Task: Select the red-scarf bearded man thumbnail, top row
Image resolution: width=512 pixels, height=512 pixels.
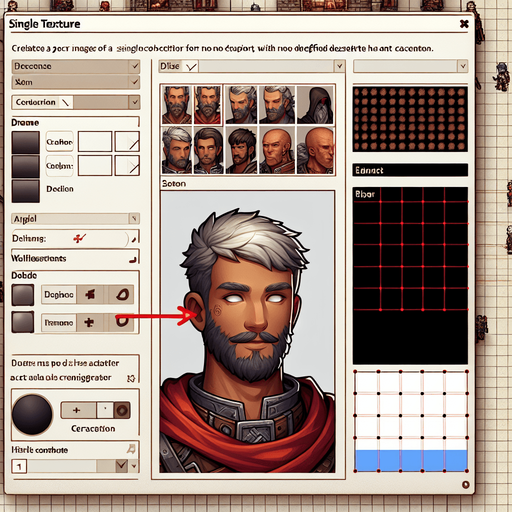Action: [x=207, y=105]
